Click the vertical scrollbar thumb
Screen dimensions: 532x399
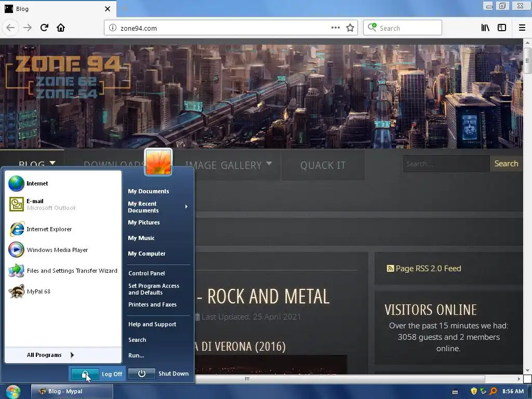tap(527, 61)
